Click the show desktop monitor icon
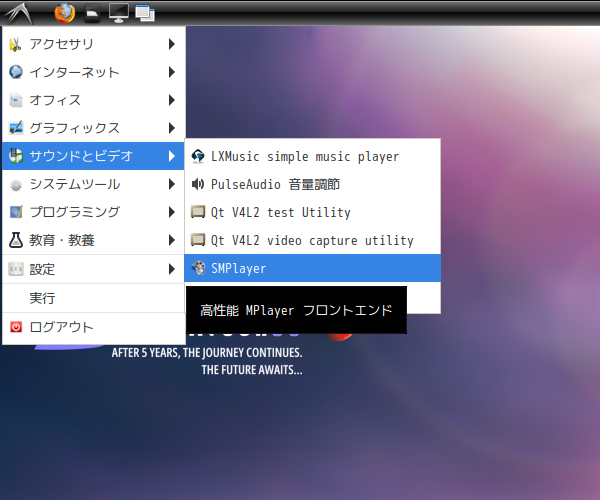Image resolution: width=600 pixels, height=500 pixels. pyautogui.click(x=119, y=13)
